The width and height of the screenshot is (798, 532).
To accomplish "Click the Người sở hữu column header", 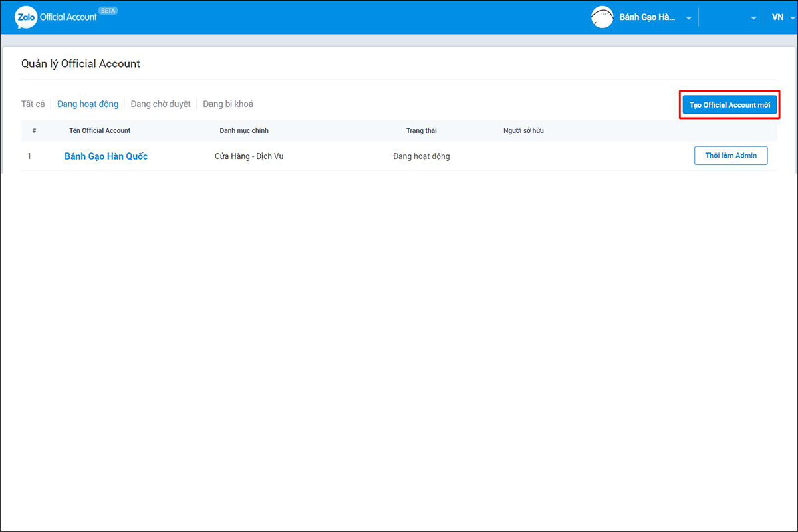I will pyautogui.click(x=523, y=131).
